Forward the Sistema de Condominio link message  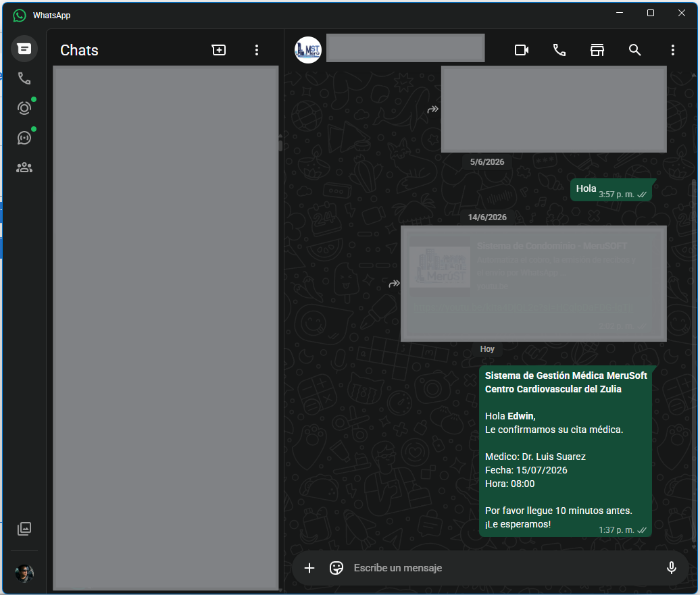(394, 284)
